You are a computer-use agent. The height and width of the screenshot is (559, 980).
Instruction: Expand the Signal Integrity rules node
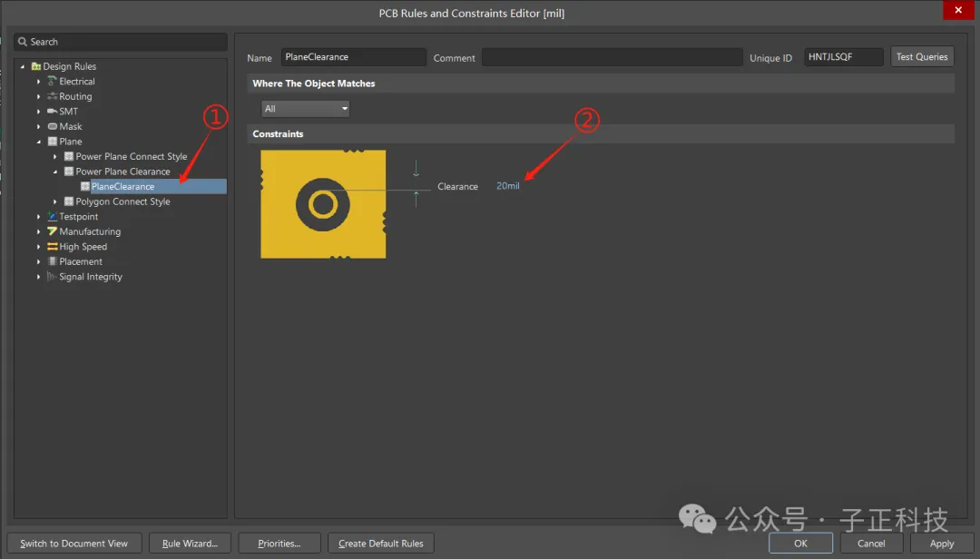39,277
